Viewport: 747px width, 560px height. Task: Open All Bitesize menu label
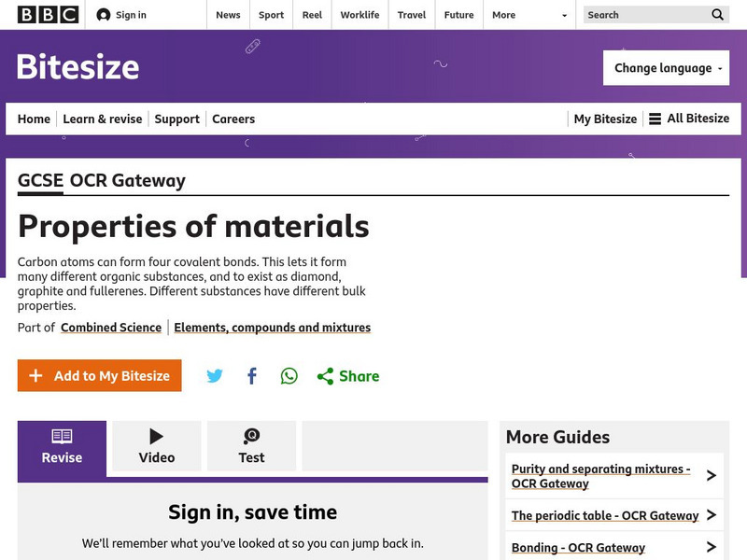pos(698,119)
